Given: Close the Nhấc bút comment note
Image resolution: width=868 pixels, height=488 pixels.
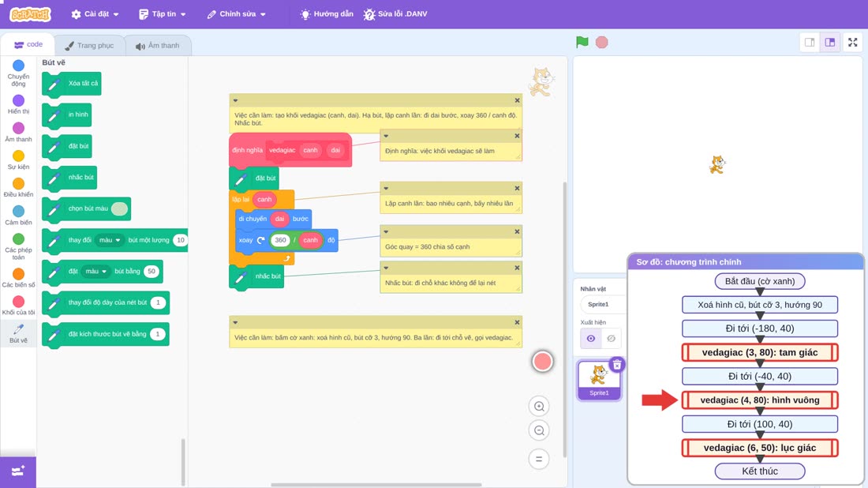Looking at the screenshot, I should tap(517, 268).
